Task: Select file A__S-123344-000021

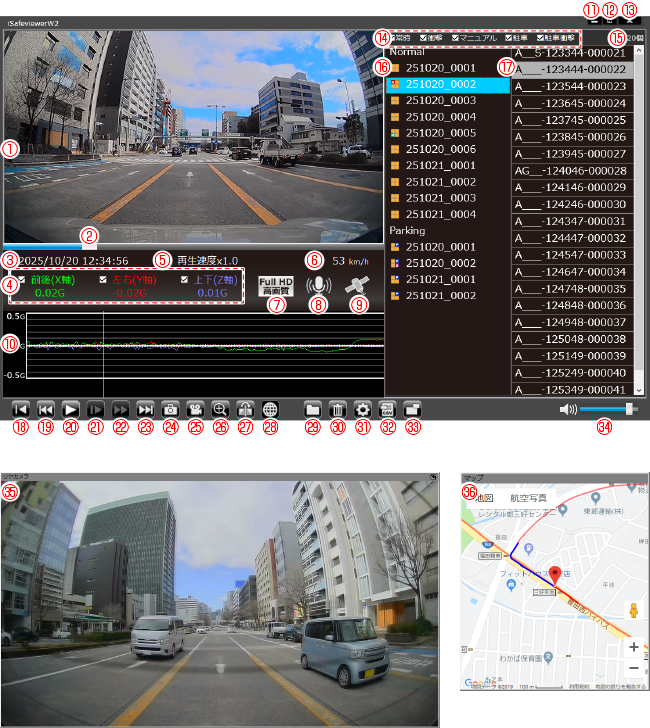Action: [x=572, y=53]
